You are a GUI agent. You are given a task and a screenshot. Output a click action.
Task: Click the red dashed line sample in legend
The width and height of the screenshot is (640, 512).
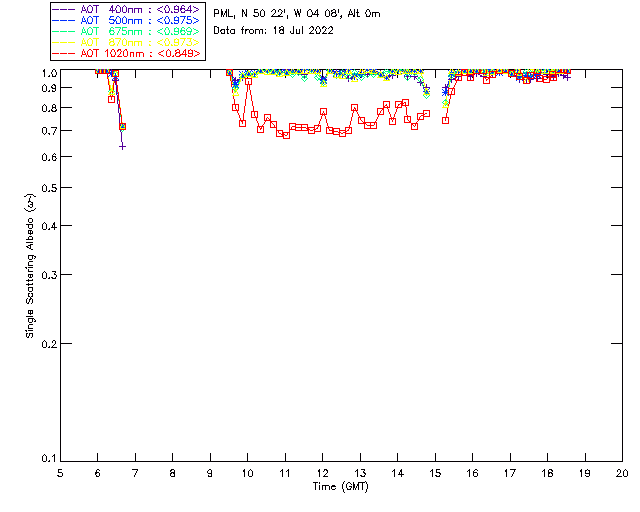(x=64, y=53)
